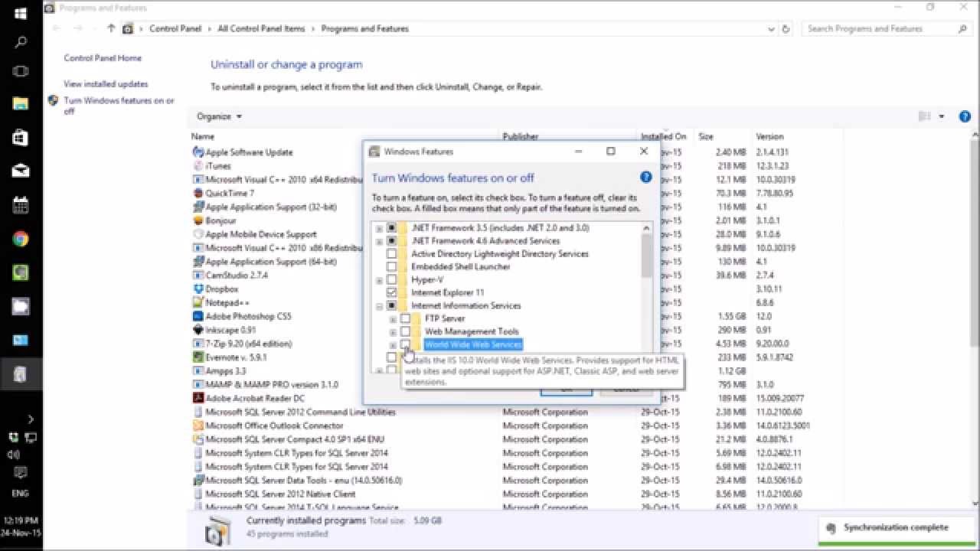Enable the FTP Server checkbox
The height and width of the screenshot is (551, 980).
click(406, 319)
